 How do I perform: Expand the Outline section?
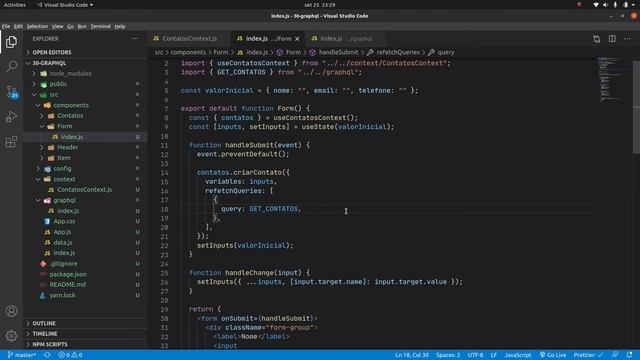[85, 323]
